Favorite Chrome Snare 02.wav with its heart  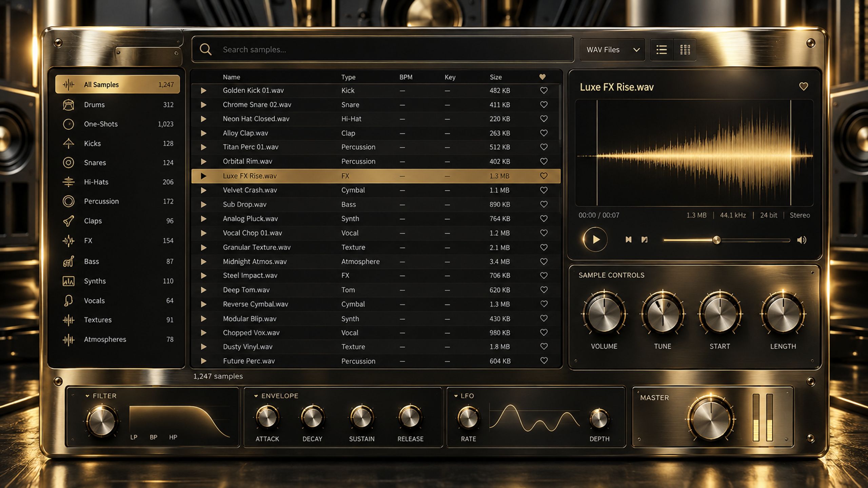click(x=544, y=105)
